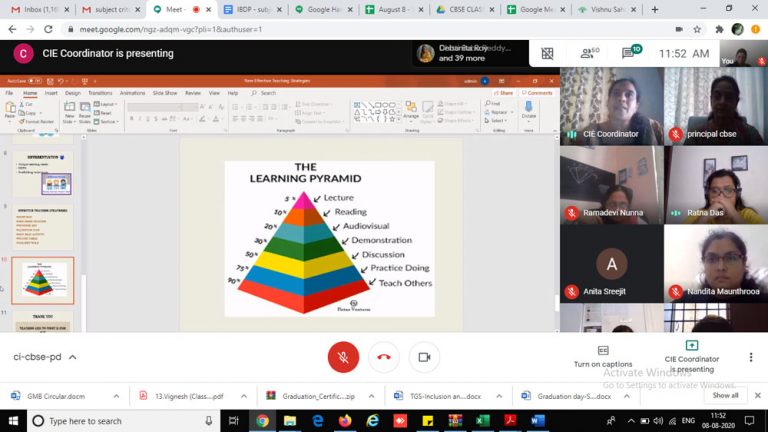Screen dimensions: 768x432
Task: Open dropdown next to Graduation_Certific zip download
Action: click(x=371, y=396)
